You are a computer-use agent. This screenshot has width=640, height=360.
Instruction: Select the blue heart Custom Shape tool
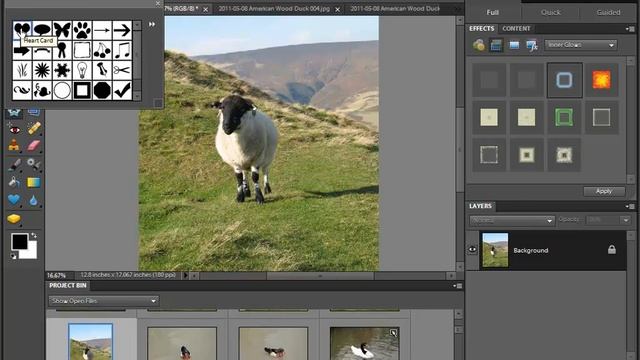click(14, 200)
